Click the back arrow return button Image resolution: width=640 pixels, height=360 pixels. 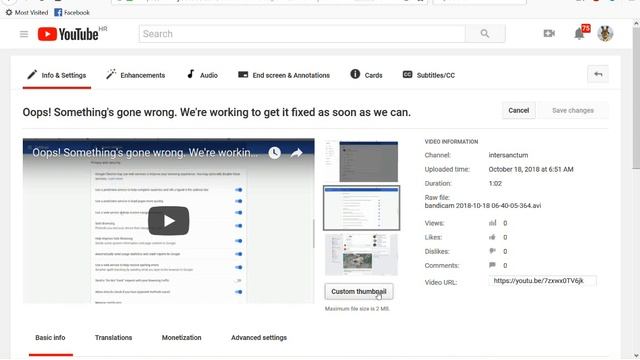pos(598,74)
